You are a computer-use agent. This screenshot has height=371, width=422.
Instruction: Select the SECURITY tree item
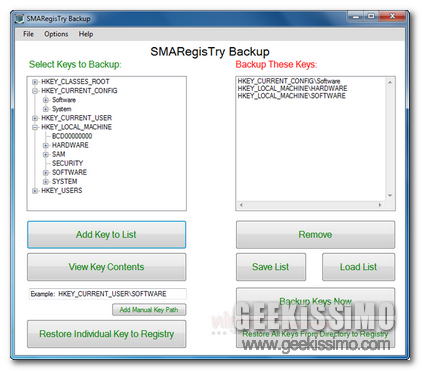[x=67, y=163]
